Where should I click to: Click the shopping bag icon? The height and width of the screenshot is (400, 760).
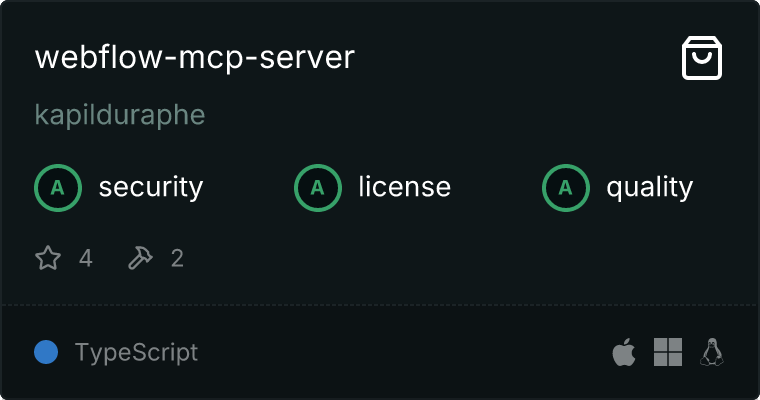point(702,58)
